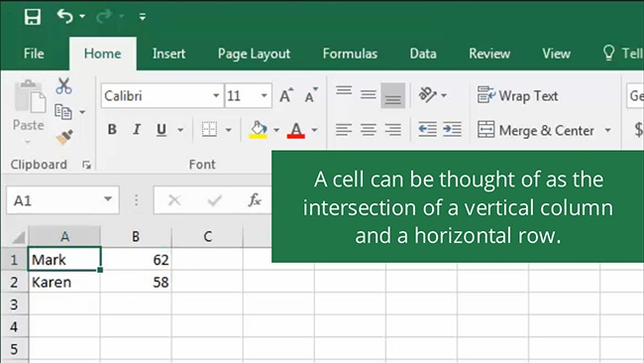Click the Insert Function fx icon
644x363 pixels.
[x=255, y=200]
